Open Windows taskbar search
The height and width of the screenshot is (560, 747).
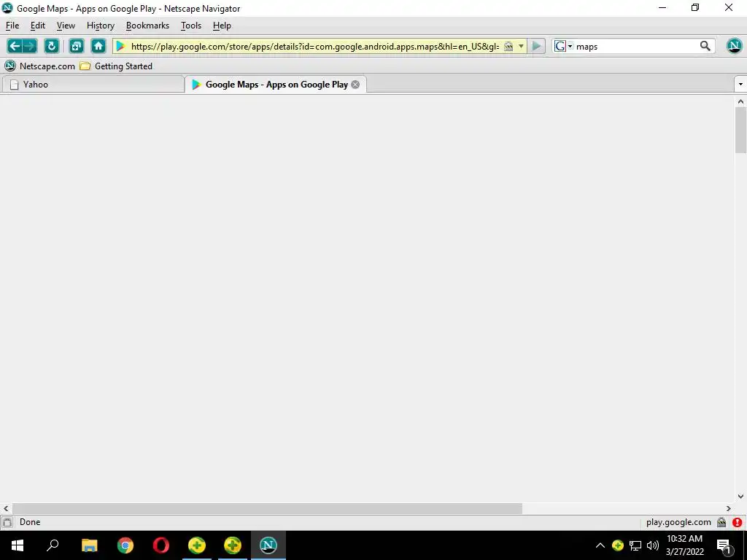click(53, 545)
